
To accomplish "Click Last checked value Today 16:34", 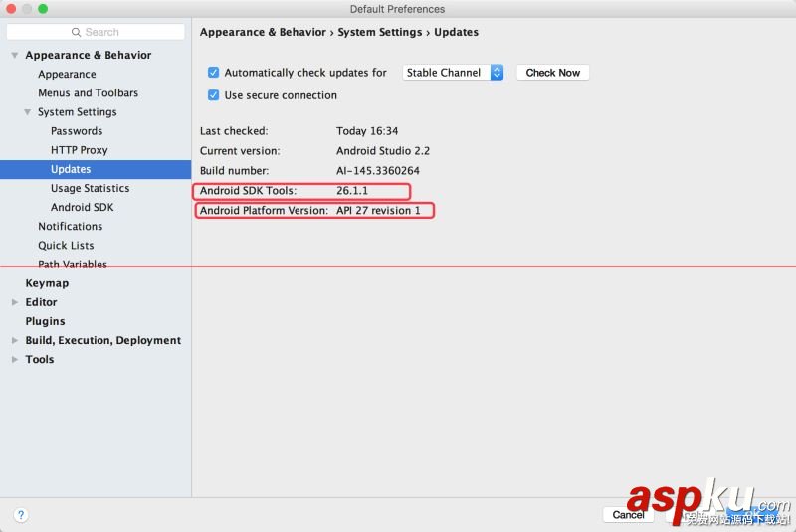I will (x=367, y=131).
